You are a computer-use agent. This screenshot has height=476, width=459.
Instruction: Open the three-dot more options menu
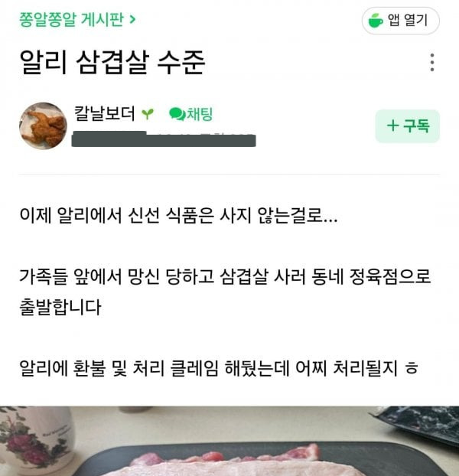point(432,63)
